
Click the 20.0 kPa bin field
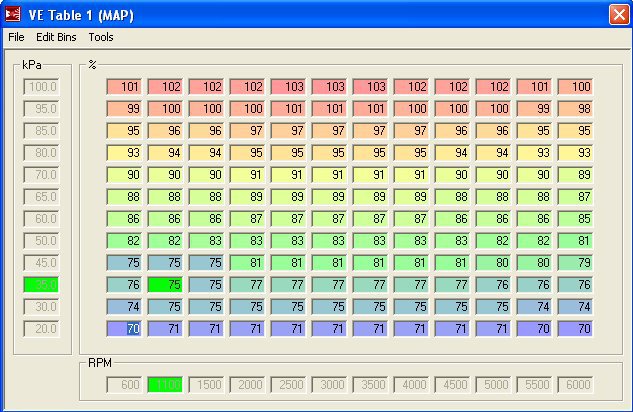pyautogui.click(x=42, y=328)
